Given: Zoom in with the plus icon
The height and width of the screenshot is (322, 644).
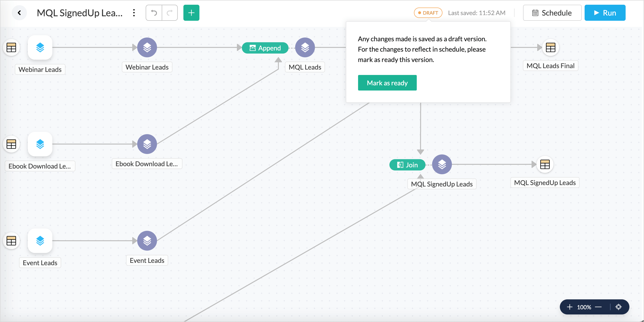Looking at the screenshot, I should pos(570,307).
